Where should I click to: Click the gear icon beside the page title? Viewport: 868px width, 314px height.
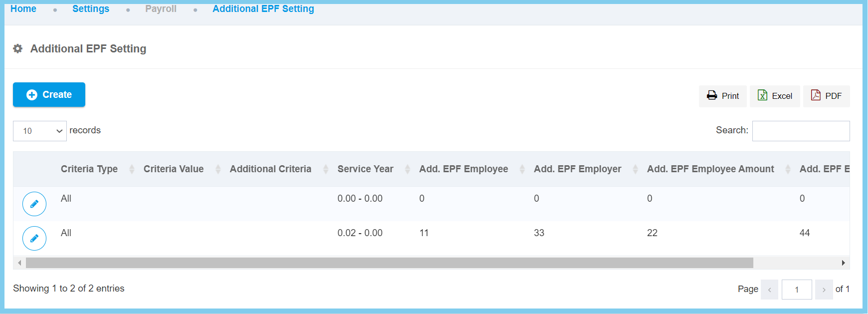pos(18,48)
